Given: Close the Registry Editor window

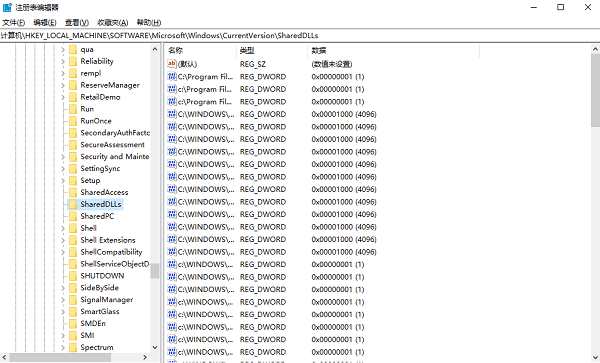Looking at the screenshot, I should click(587, 7).
